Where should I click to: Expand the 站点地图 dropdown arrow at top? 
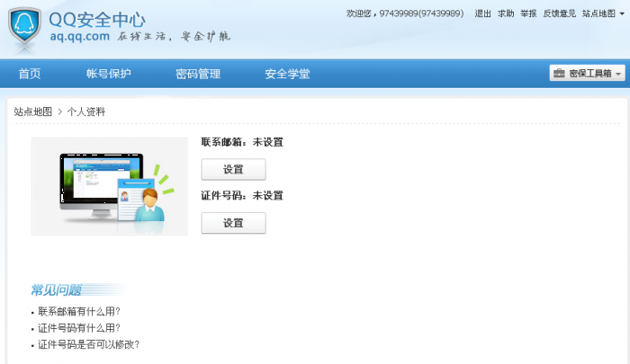622,13
